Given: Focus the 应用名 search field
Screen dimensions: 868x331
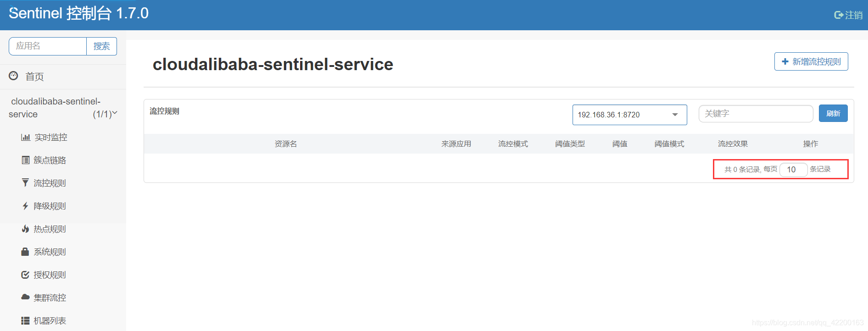Looking at the screenshot, I should (48, 46).
